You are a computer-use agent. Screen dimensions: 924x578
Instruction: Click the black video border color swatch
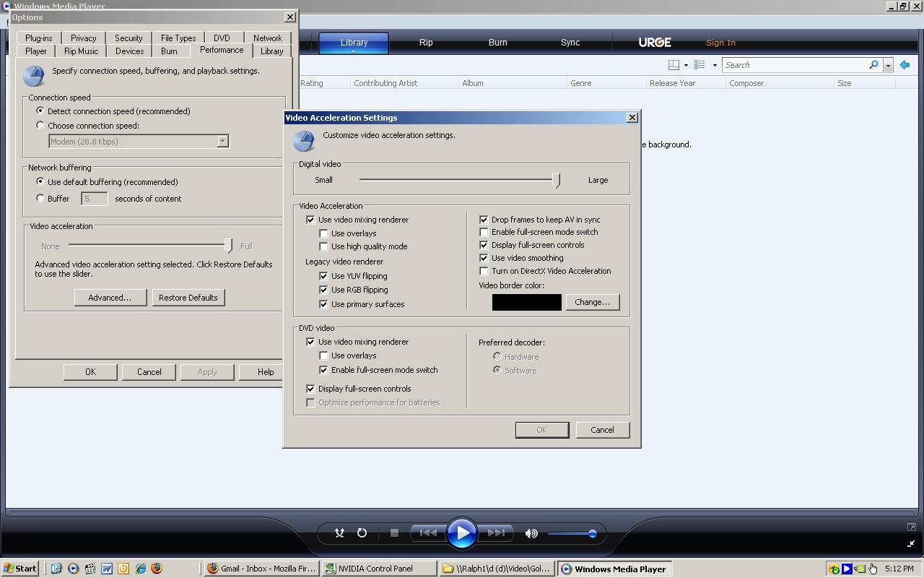coord(526,302)
